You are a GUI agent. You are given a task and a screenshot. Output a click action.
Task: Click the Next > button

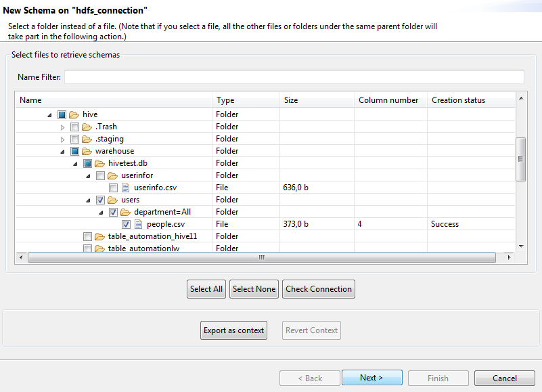371,378
